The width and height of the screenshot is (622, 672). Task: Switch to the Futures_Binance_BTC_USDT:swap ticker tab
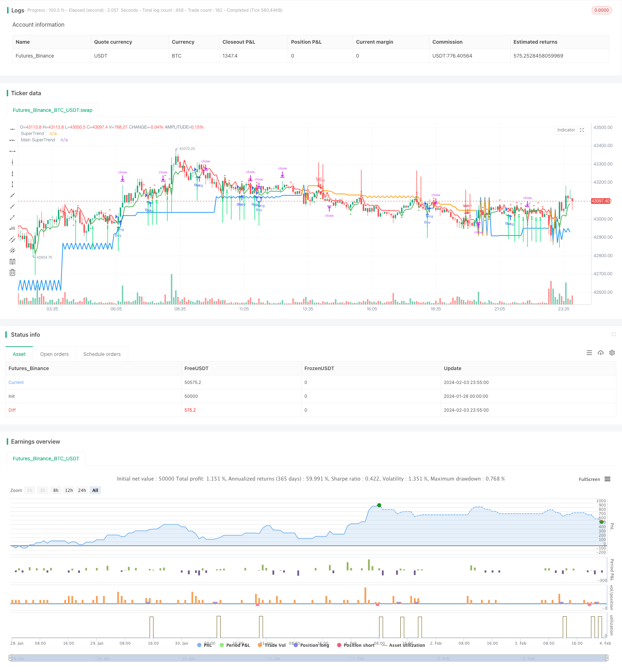coord(53,110)
